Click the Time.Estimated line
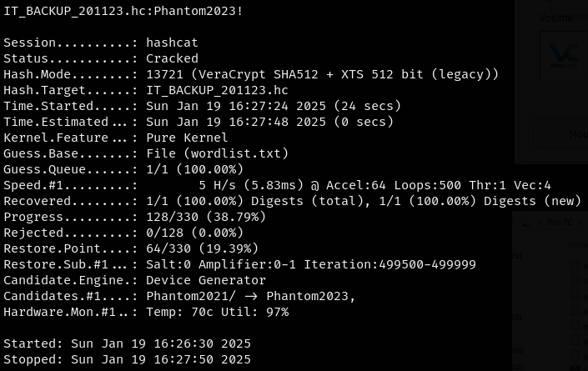Image resolution: width=588 pixels, height=371 pixels. pos(199,122)
